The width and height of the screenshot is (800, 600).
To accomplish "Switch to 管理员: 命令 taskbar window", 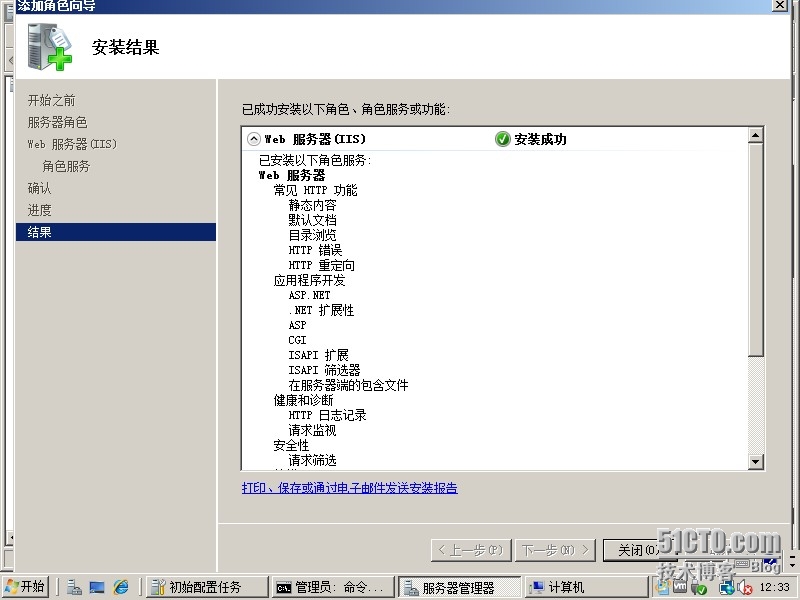I will (334, 587).
